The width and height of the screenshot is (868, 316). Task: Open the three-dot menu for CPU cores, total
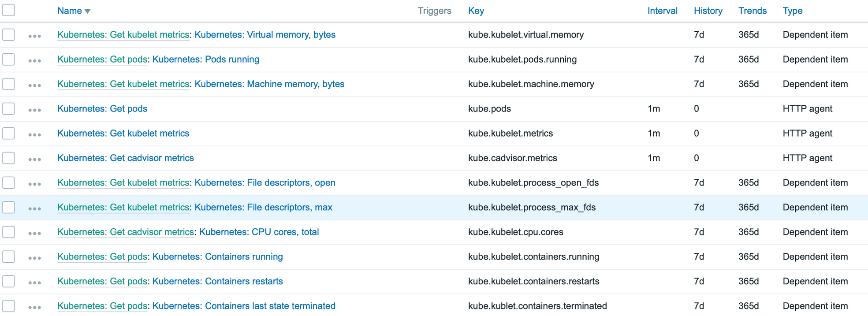point(34,234)
